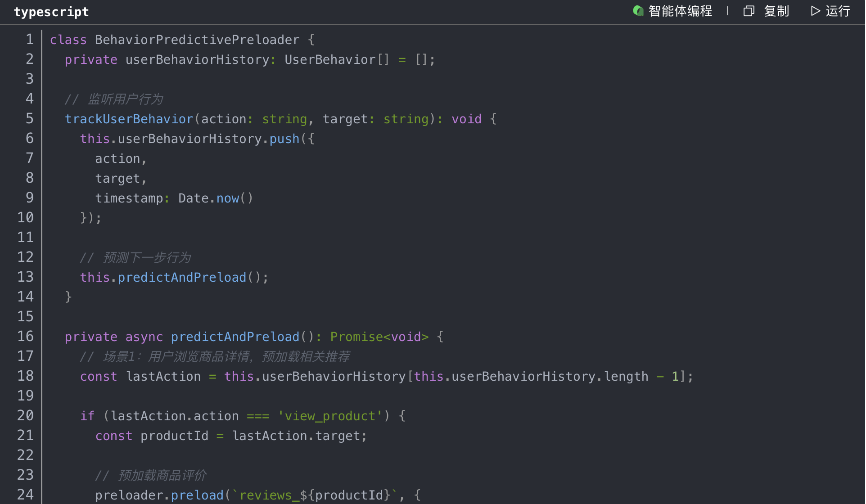
Task: Open 智能体编程 agent coding
Action: [680, 11]
